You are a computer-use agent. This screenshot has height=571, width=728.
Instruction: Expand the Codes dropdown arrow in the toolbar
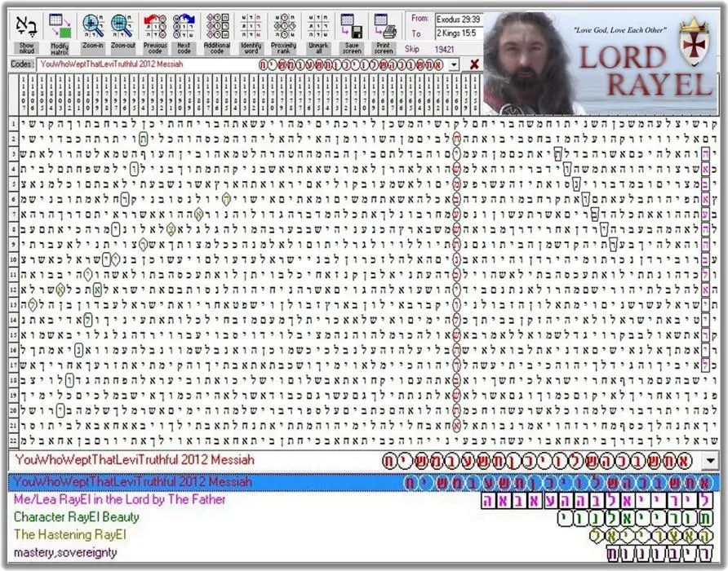(x=454, y=64)
